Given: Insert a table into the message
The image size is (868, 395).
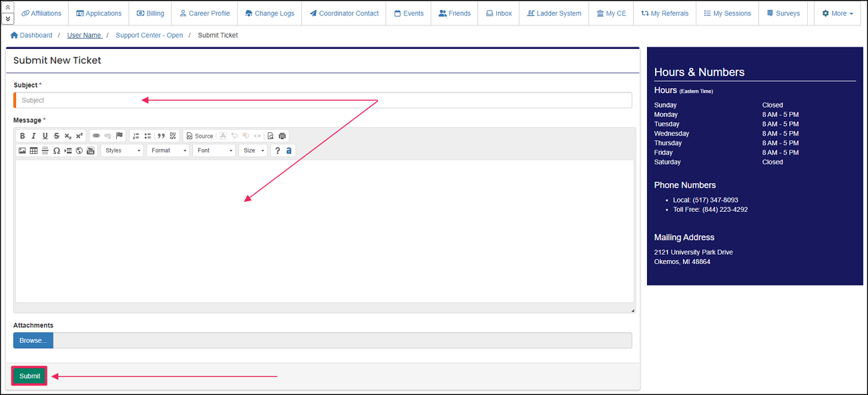Looking at the screenshot, I should point(33,150).
